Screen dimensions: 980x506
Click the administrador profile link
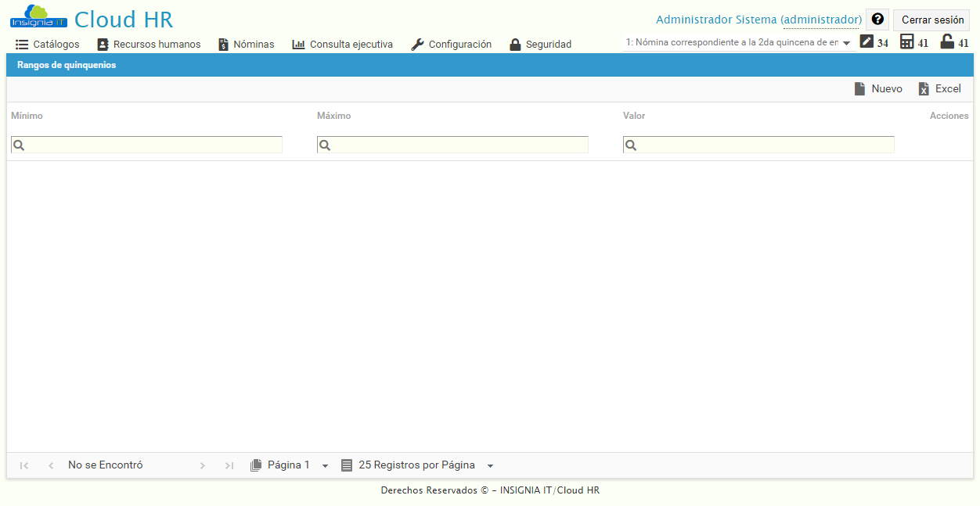(821, 19)
